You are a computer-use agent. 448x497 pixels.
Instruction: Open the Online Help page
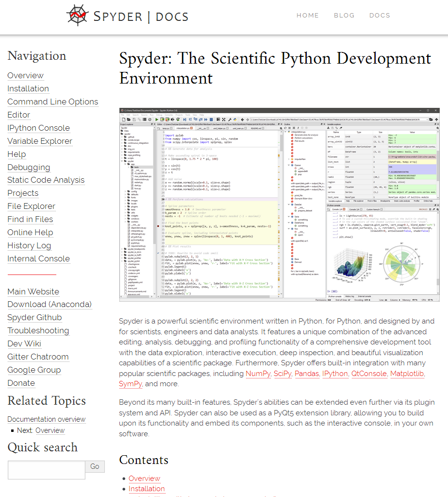click(30, 232)
